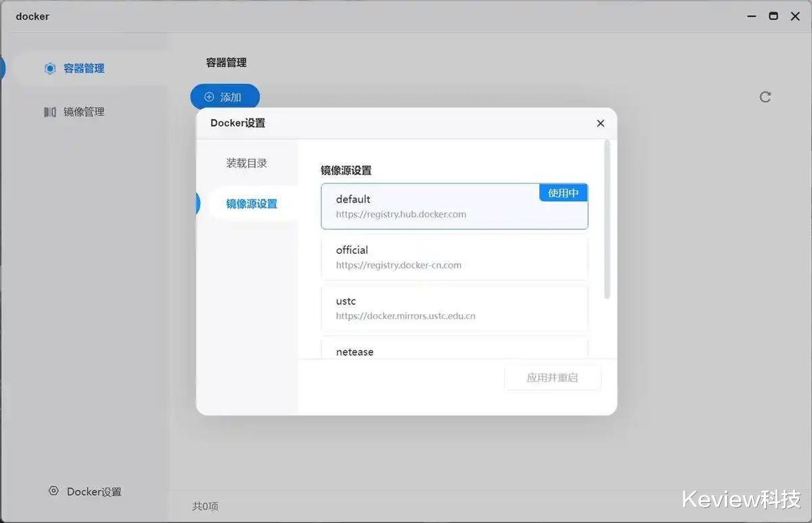812x523 pixels.
Task: Click the 镜像源设置 section heading
Action: point(346,170)
